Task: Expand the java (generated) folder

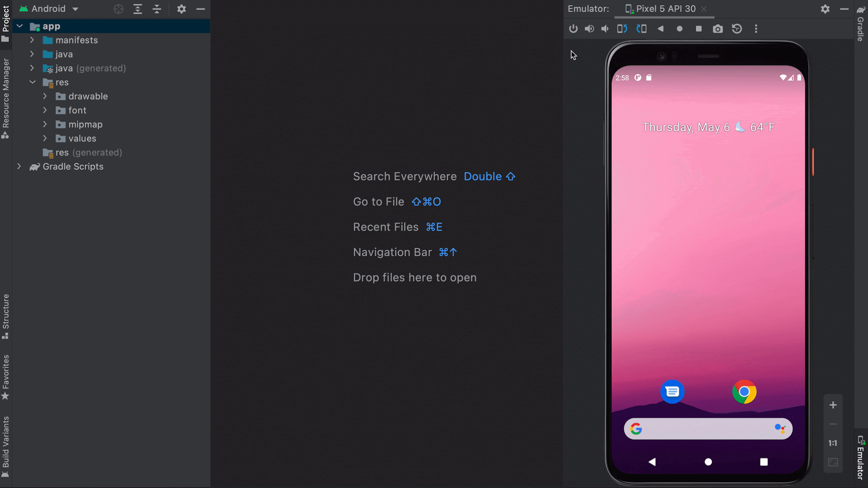Action: pos(32,68)
